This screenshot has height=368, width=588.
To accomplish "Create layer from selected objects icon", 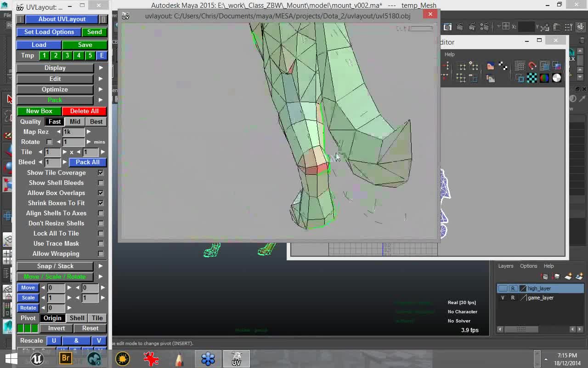I will coord(579,276).
